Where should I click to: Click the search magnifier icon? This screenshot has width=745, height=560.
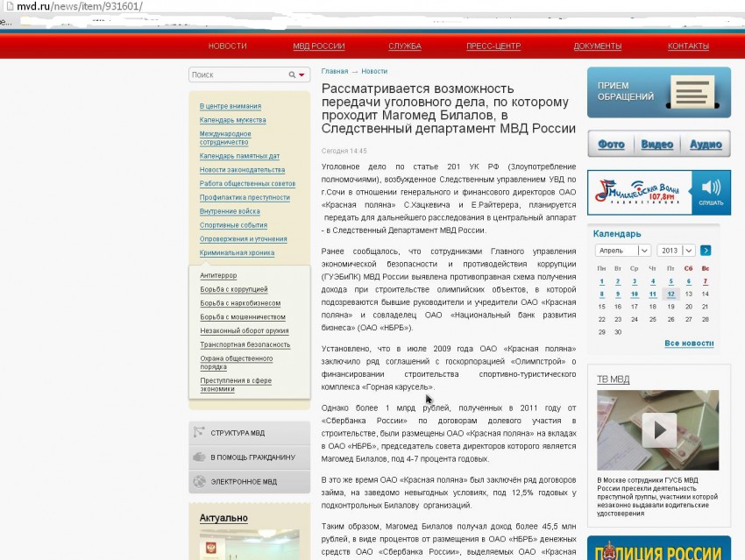click(292, 75)
